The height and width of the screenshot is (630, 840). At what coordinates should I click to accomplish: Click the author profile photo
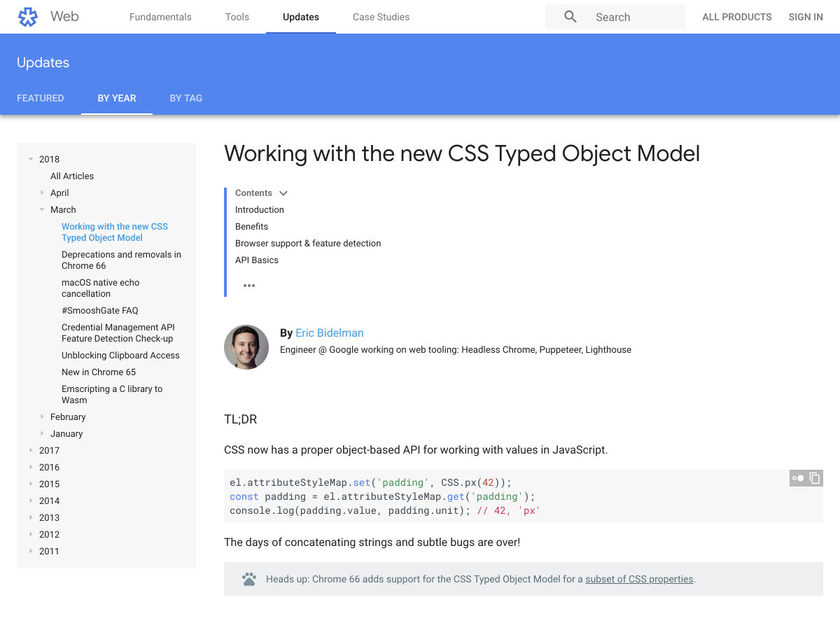246,347
